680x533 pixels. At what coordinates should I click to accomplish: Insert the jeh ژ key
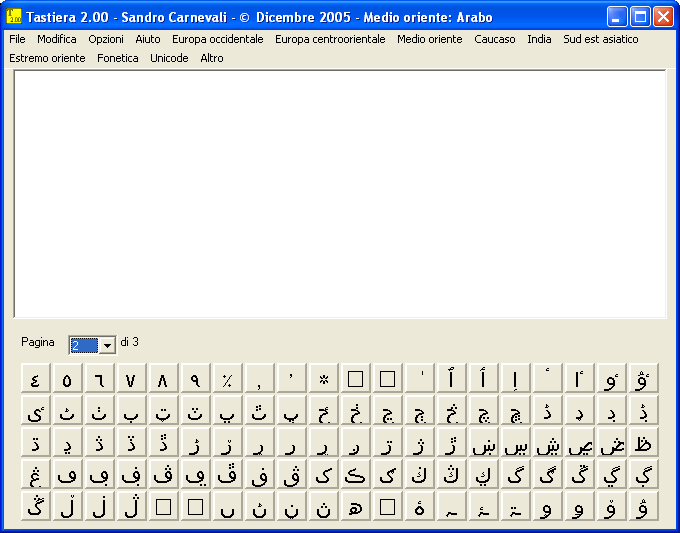click(420, 442)
